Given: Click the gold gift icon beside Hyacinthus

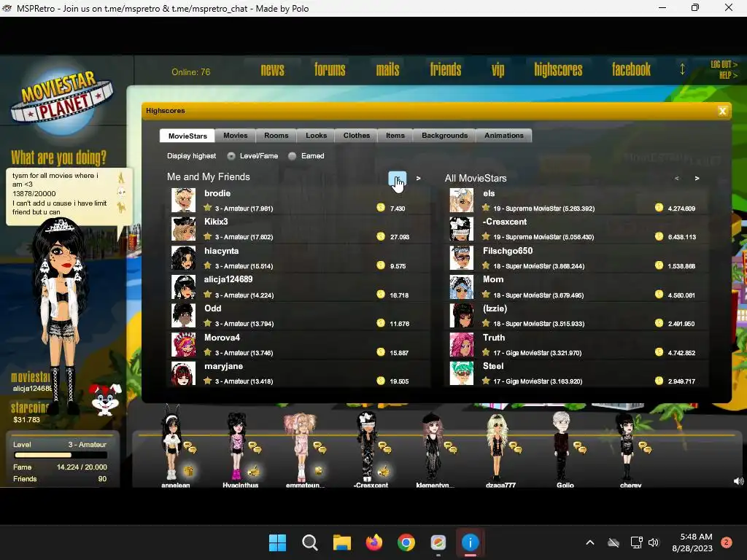Looking at the screenshot, I should [254, 471].
